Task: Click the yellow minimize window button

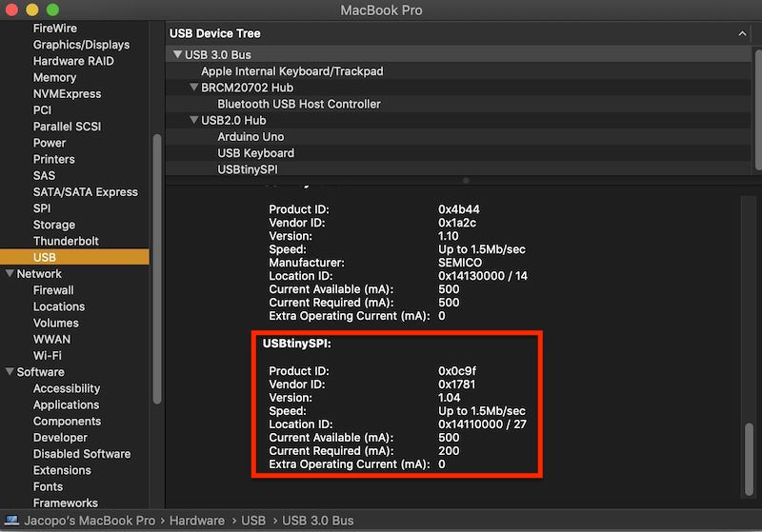Action: pyautogui.click(x=32, y=10)
